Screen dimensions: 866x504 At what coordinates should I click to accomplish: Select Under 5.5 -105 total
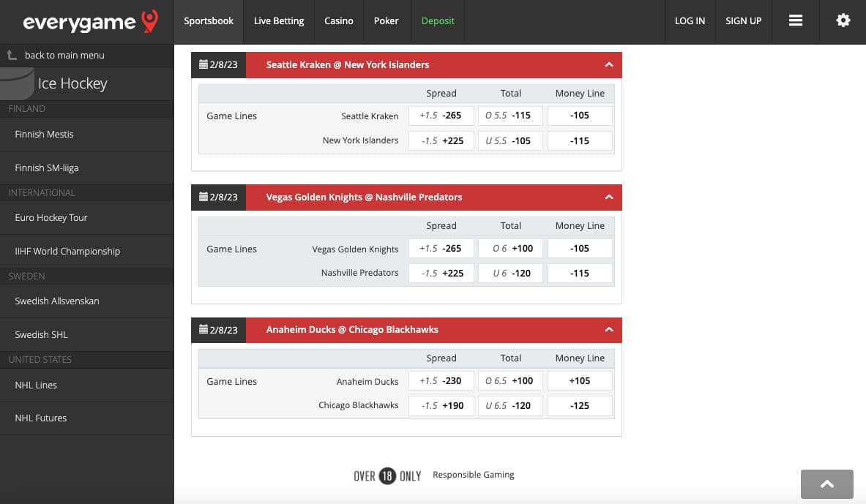tap(510, 140)
